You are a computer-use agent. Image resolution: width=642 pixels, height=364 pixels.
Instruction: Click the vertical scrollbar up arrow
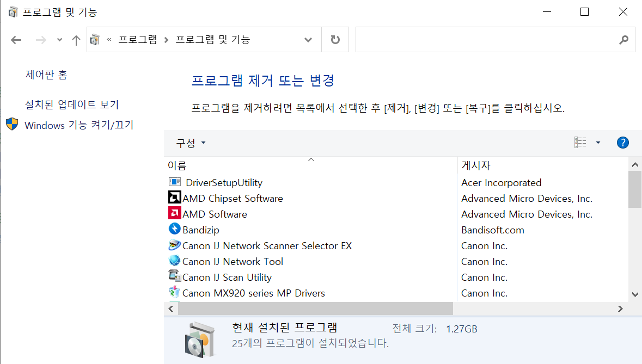pos(635,165)
